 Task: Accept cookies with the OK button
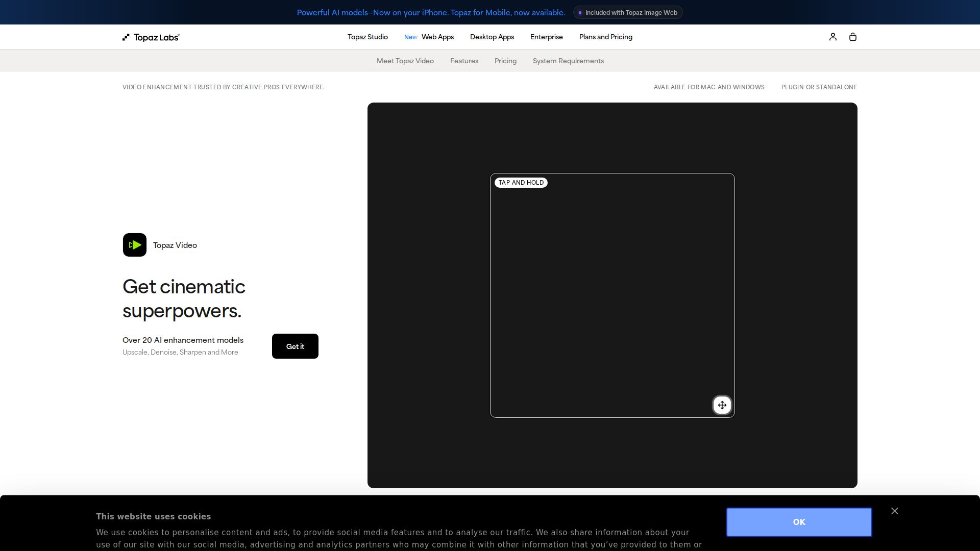pos(799,522)
